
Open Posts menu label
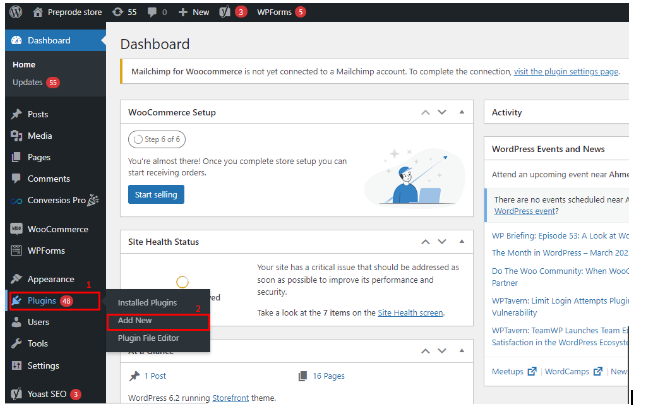[38, 114]
